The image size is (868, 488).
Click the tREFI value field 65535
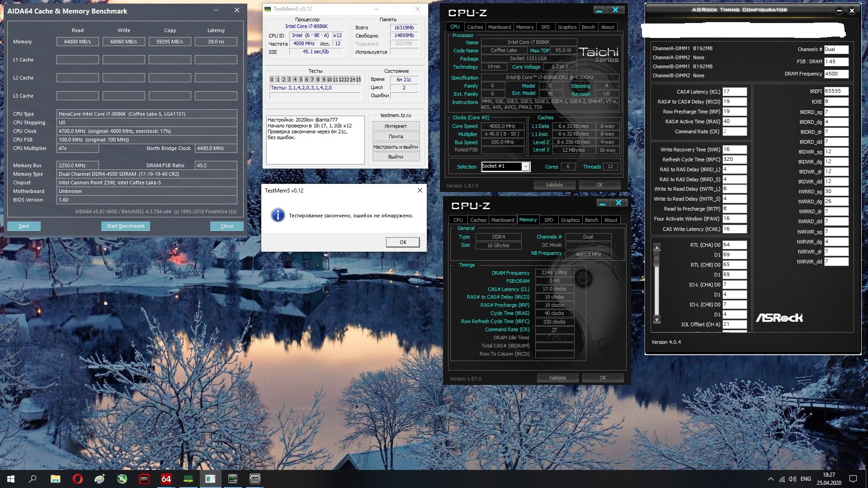pyautogui.click(x=835, y=91)
